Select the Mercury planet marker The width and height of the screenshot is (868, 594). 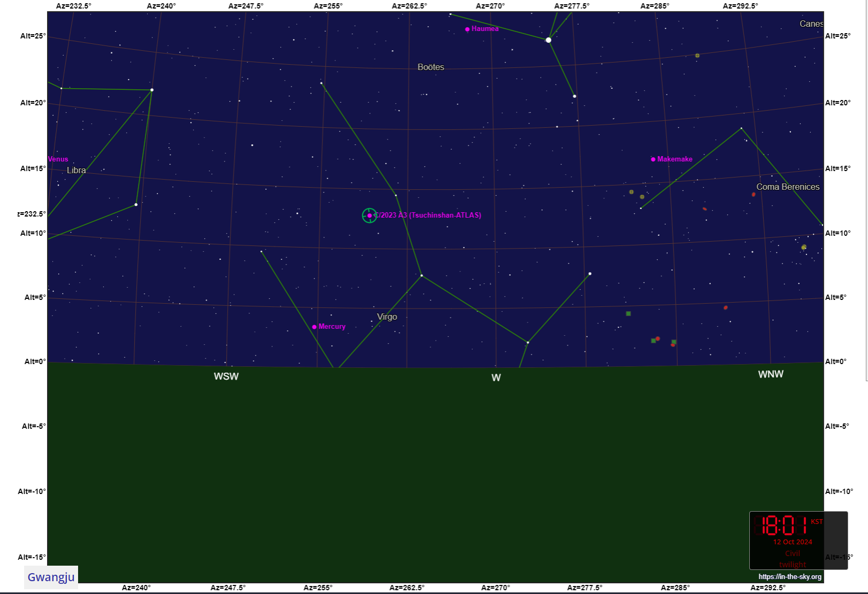pyautogui.click(x=314, y=327)
